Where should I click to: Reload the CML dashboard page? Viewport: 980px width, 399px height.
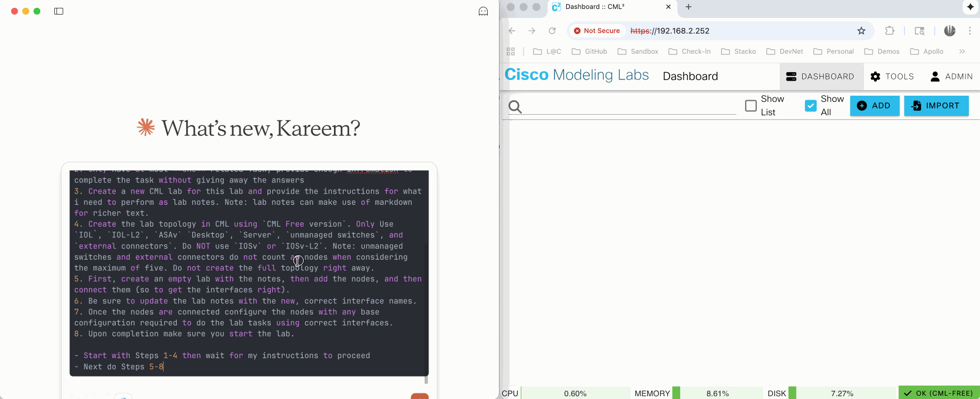pos(552,31)
